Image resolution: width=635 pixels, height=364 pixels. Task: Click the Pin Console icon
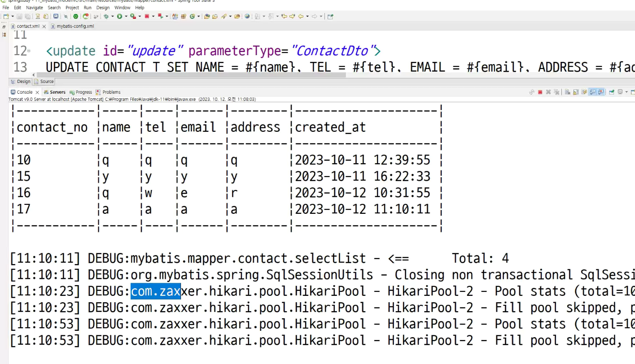pyautogui.click(x=612, y=92)
